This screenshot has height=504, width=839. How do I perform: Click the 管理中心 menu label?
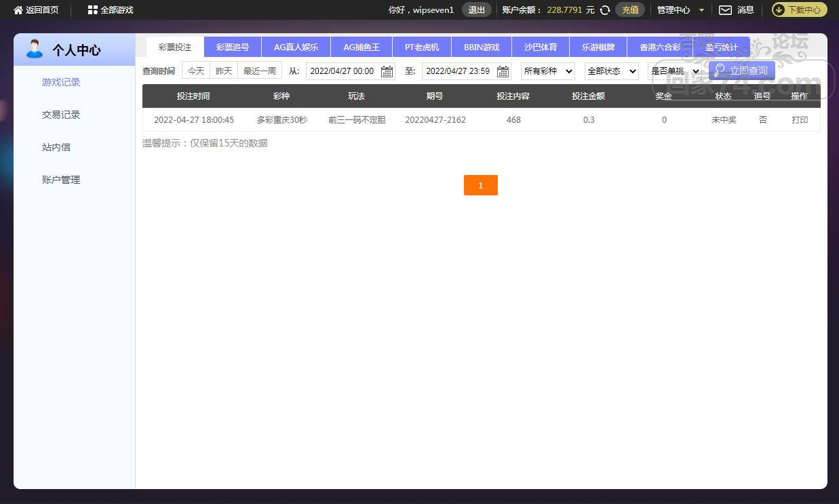click(x=674, y=10)
